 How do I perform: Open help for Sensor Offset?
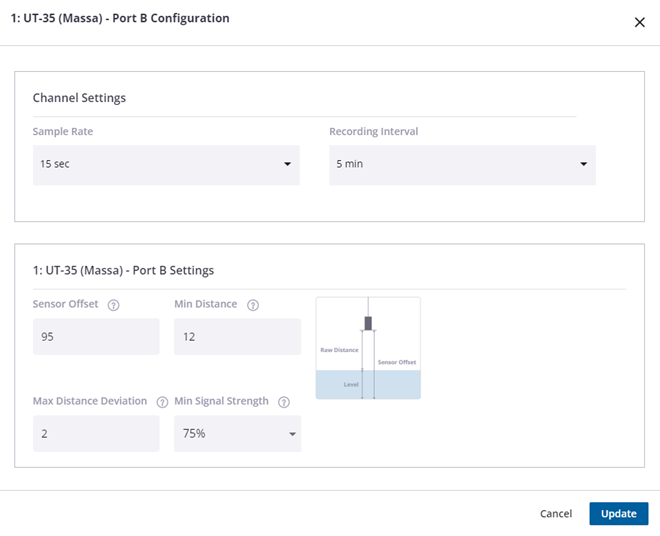point(113,305)
